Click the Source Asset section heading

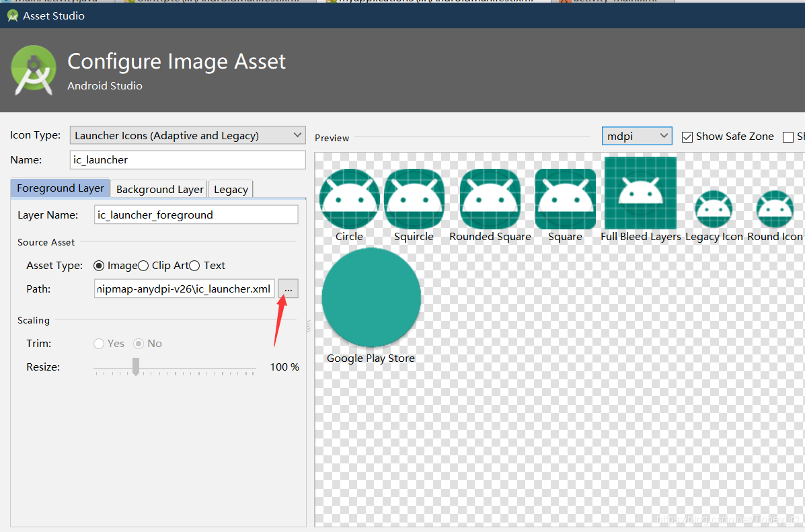(46, 242)
